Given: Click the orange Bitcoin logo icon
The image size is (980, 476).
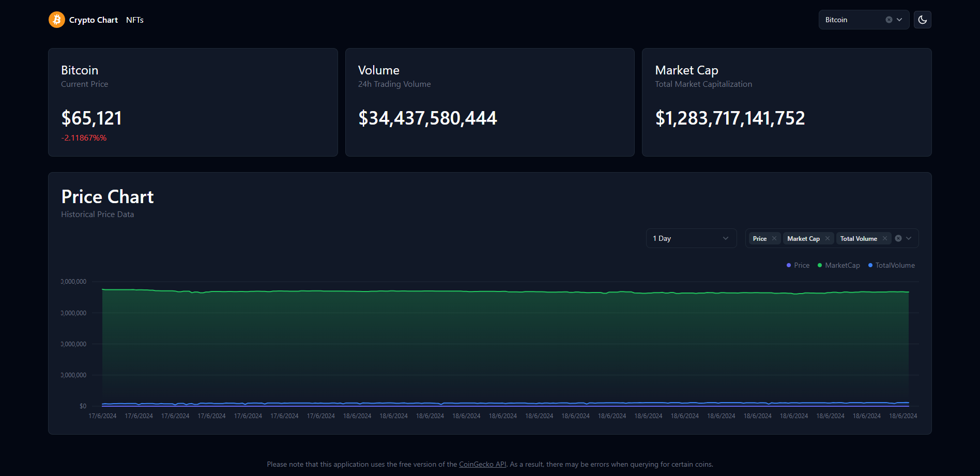Looking at the screenshot, I should pyautogui.click(x=57, y=20).
